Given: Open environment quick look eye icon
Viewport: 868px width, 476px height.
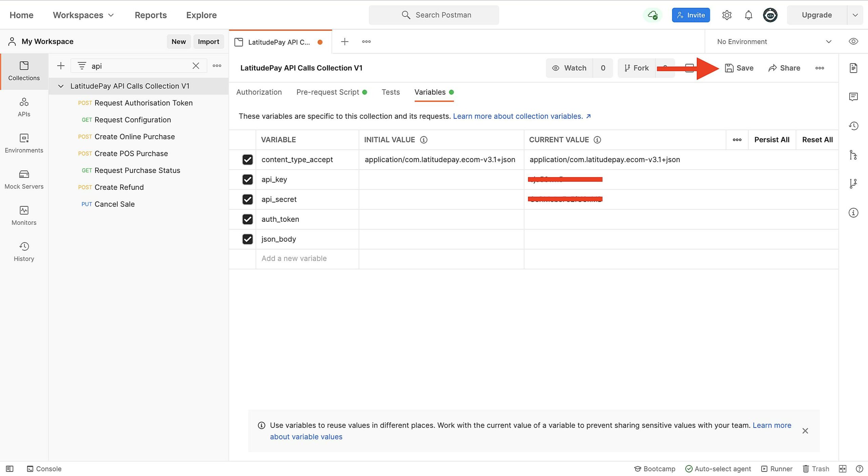Looking at the screenshot, I should [x=853, y=41].
